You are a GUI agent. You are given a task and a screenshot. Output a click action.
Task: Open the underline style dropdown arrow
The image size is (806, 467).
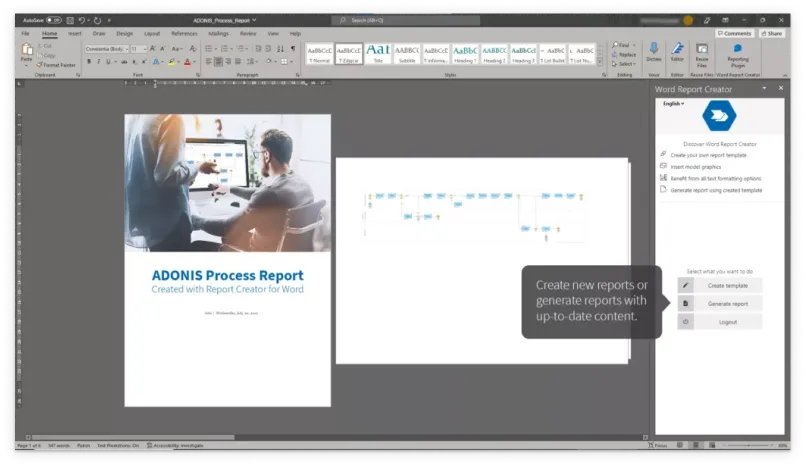(114, 62)
